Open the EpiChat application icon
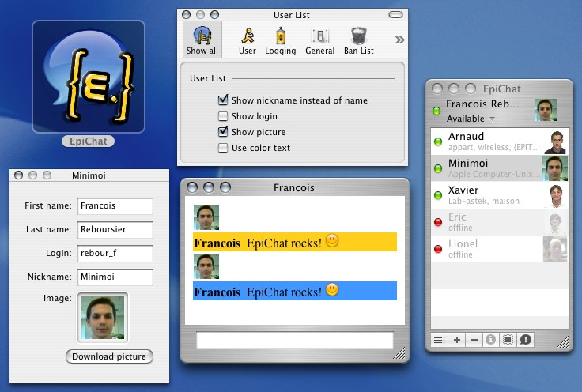Image resolution: width=582 pixels, height=392 pixels. [x=89, y=77]
